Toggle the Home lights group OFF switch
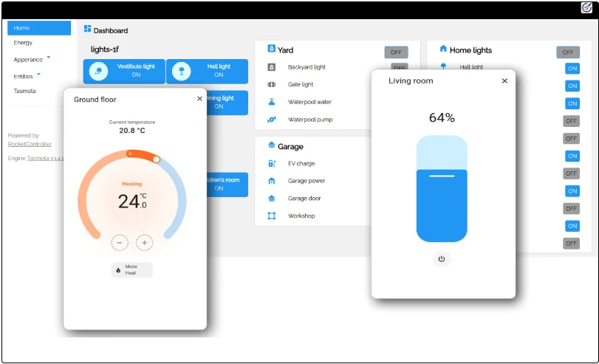The width and height of the screenshot is (599, 364). coord(568,52)
